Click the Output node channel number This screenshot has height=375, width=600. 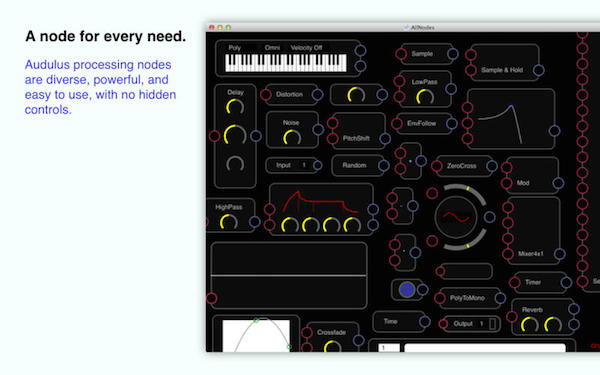[x=482, y=324]
